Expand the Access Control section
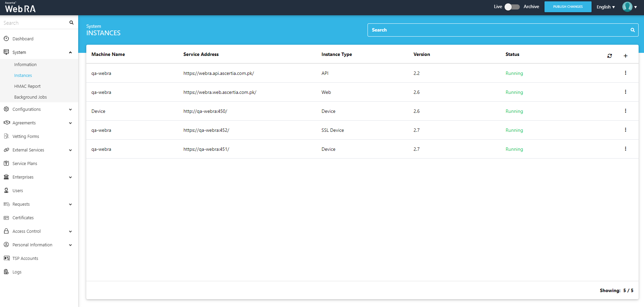The image size is (644, 307). pos(70,231)
